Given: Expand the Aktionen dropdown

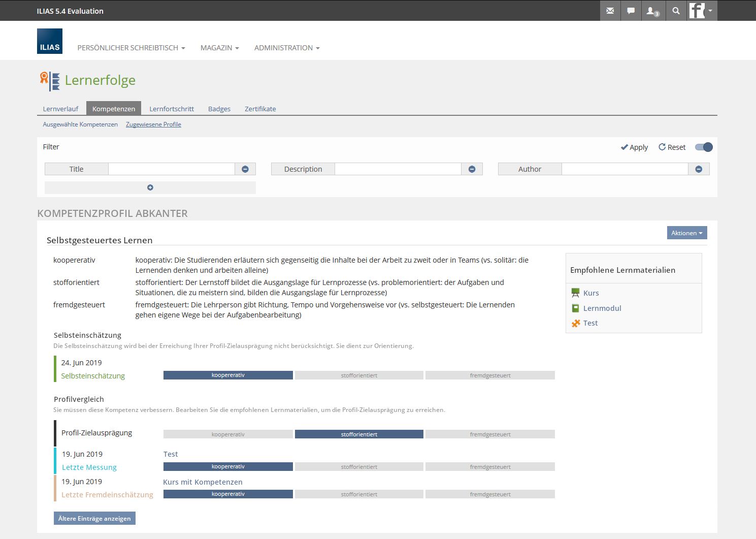Looking at the screenshot, I should tap(686, 233).
